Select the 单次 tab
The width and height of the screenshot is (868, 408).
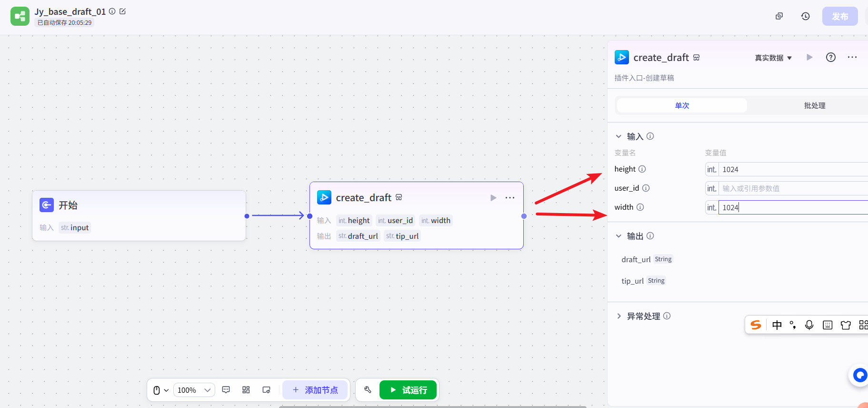click(x=682, y=105)
